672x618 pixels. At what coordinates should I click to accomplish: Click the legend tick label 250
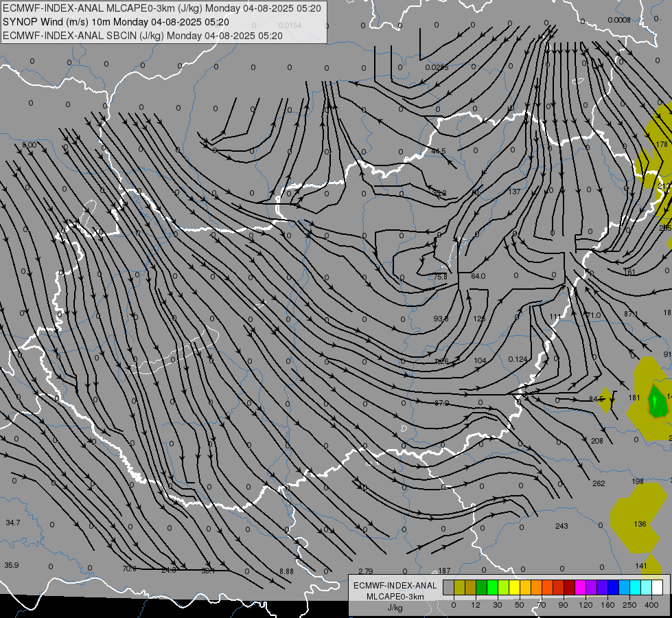629,605
